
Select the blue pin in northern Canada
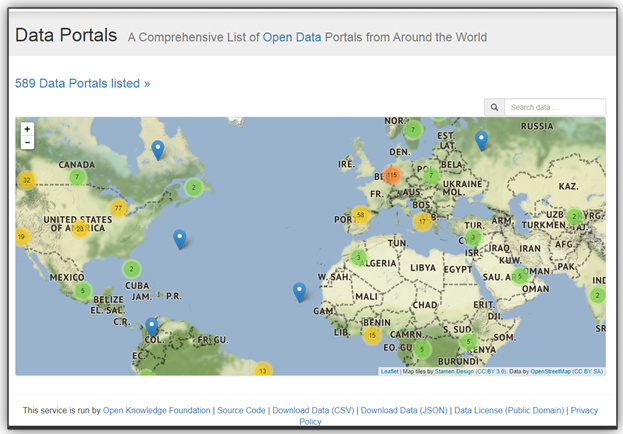pyautogui.click(x=157, y=149)
